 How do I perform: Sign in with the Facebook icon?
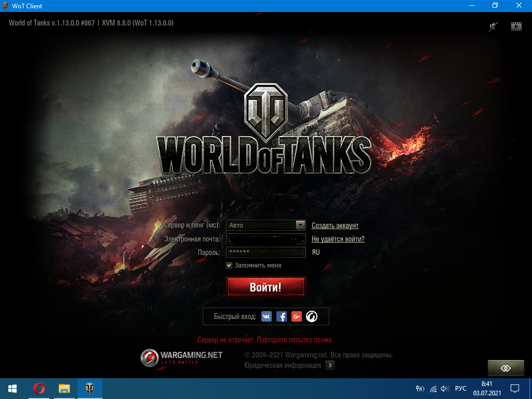(282, 316)
